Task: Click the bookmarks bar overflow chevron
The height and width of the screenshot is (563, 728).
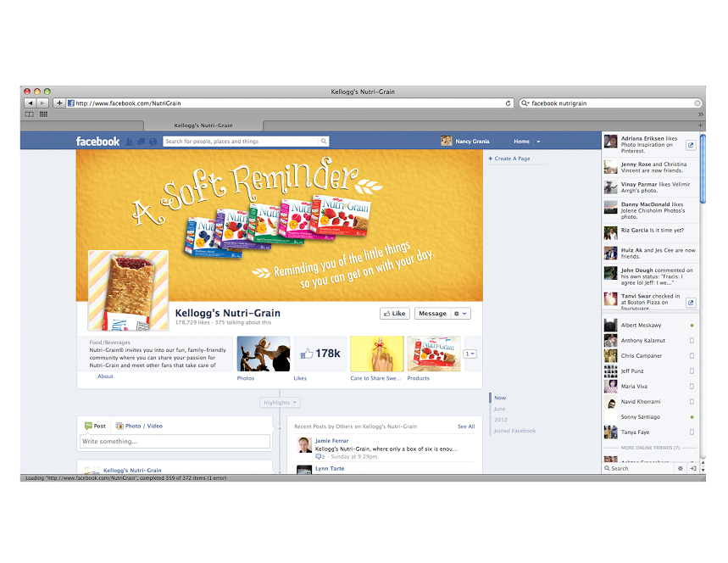Action: point(701,114)
